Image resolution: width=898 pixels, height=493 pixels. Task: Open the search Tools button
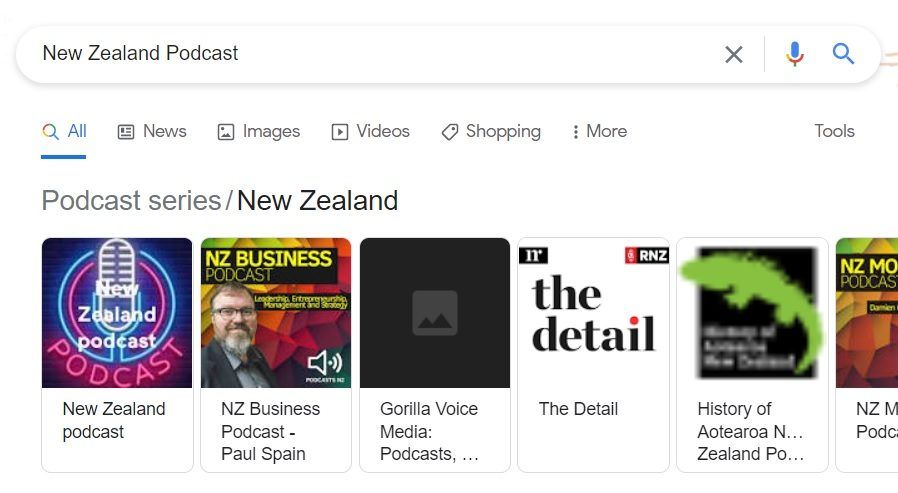(834, 131)
